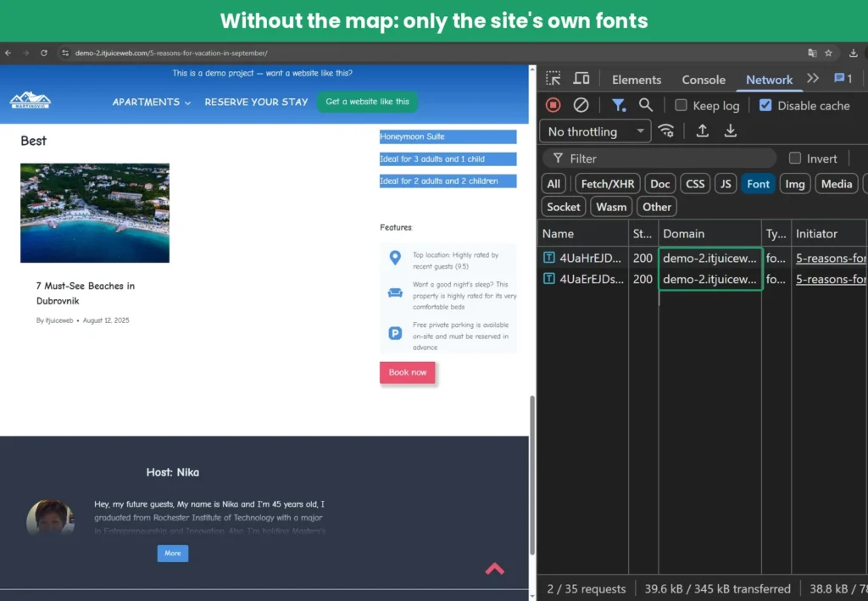Click the browser address bar URL

[171, 53]
